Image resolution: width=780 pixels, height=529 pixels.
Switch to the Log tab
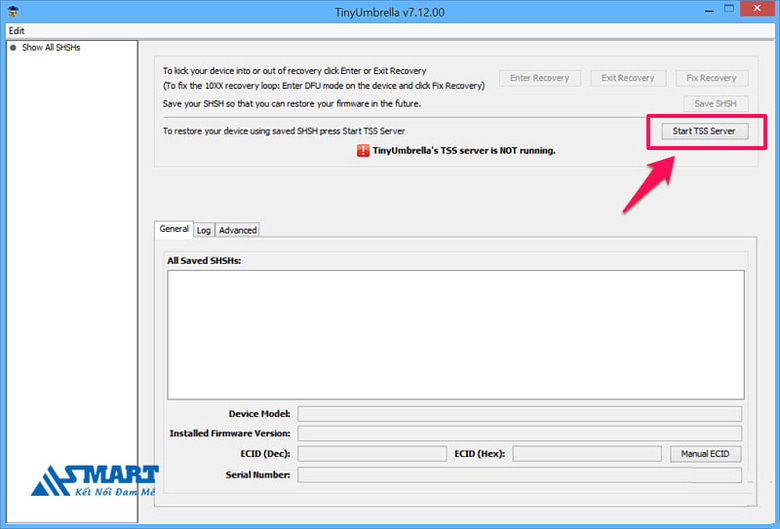coord(203,230)
